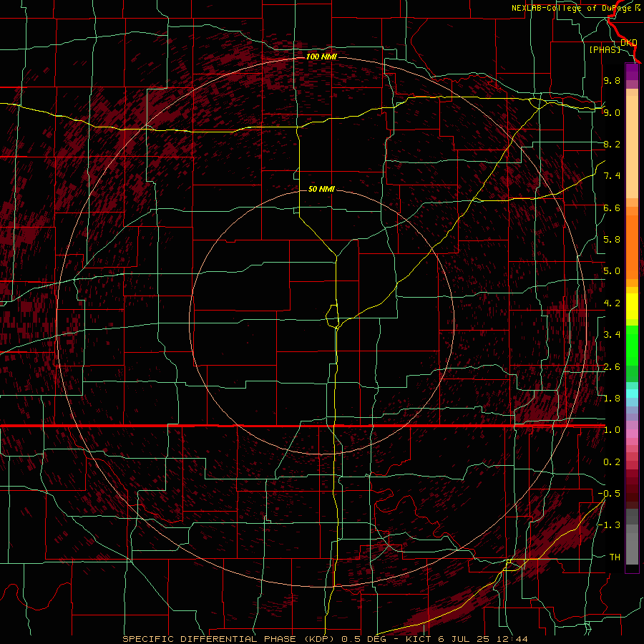Click the '0.5 DEG' elevation angle text
Image resolution: width=644 pixels, height=644 pixels.
tap(365, 639)
